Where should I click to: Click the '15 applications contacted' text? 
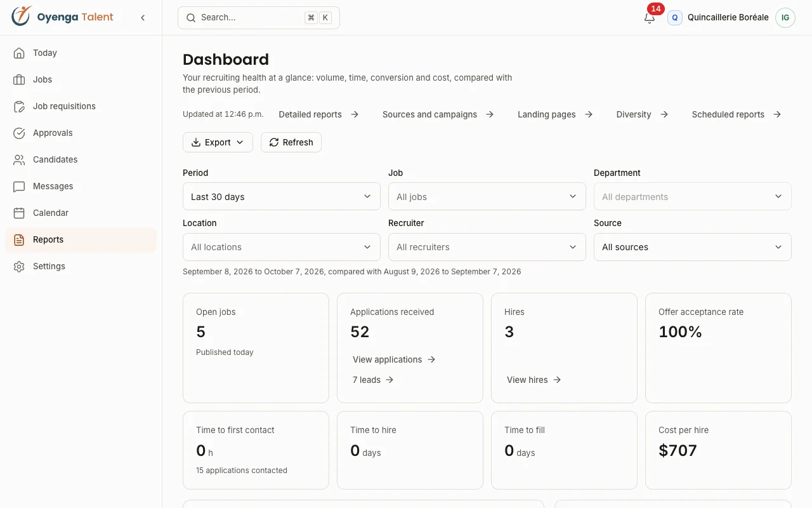click(242, 471)
